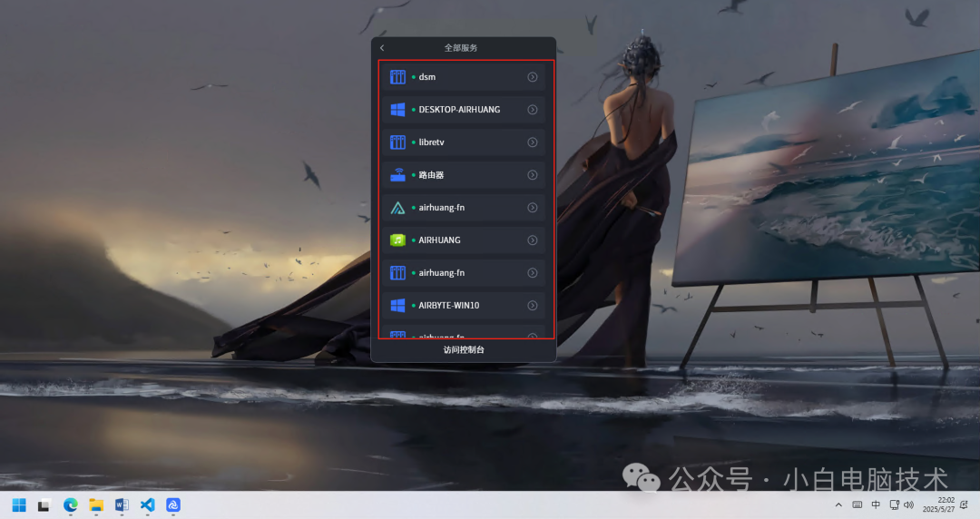980x519 pixels.
Task: Expand the libretv row's circled arrow
Action: pos(533,142)
